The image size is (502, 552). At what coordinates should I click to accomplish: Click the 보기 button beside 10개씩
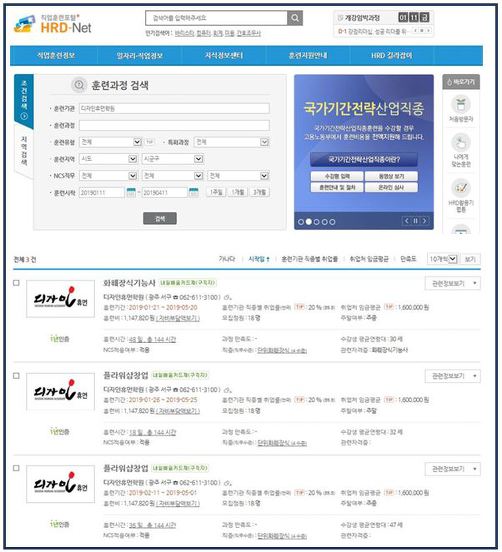[x=470, y=259]
